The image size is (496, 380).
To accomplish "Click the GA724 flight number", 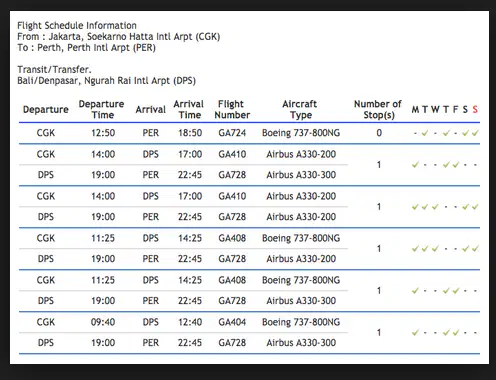I will [x=232, y=133].
